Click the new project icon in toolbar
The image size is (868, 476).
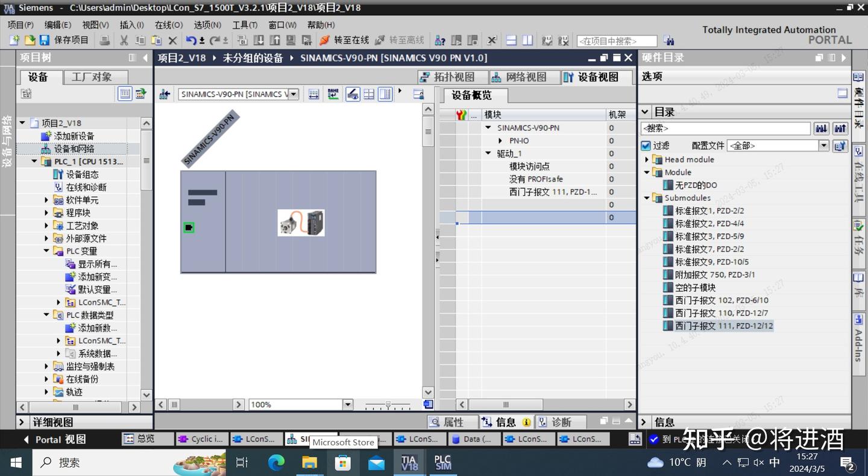[x=14, y=40]
